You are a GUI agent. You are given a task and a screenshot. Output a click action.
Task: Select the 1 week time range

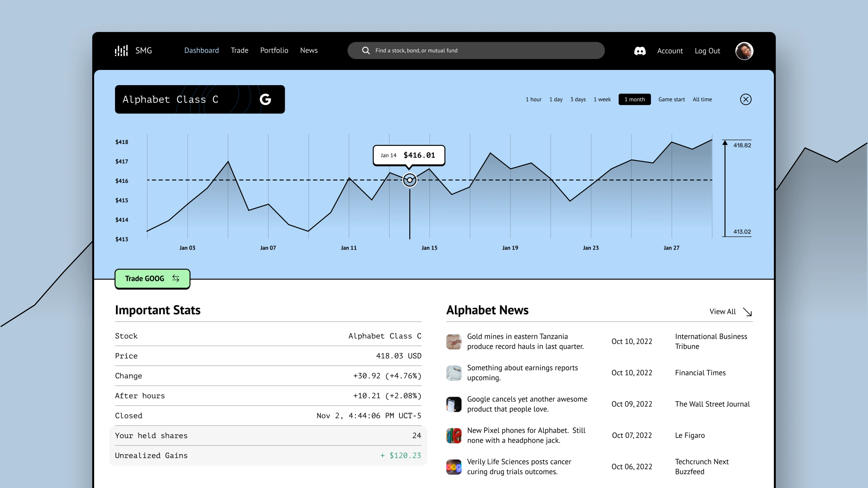[x=602, y=99]
